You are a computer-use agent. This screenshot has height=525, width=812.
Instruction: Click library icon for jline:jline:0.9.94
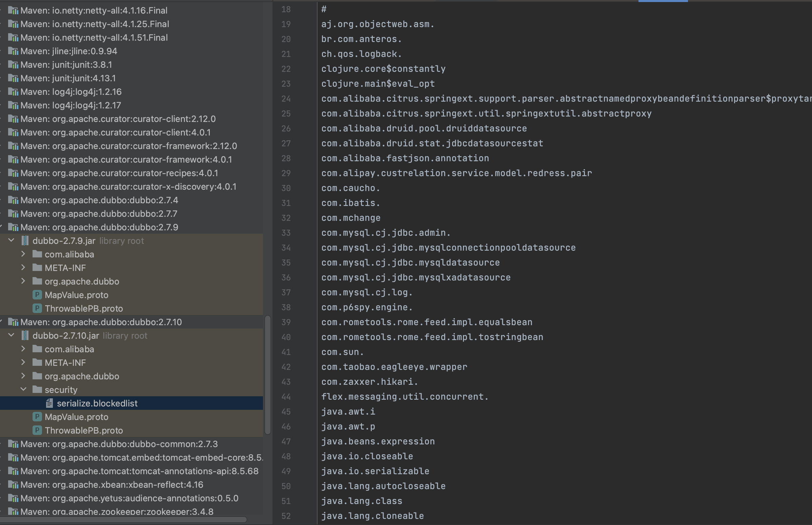(13, 51)
